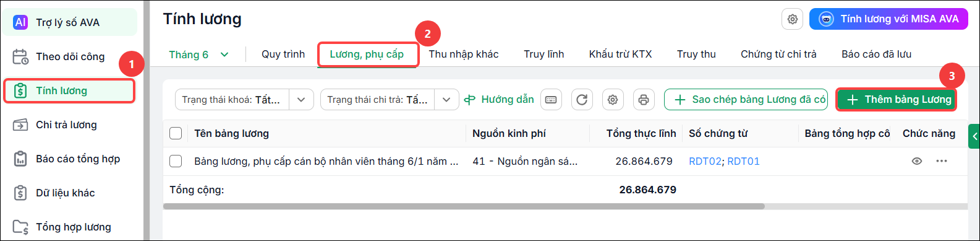Switch to Thu nhập khác tab

[464, 55]
